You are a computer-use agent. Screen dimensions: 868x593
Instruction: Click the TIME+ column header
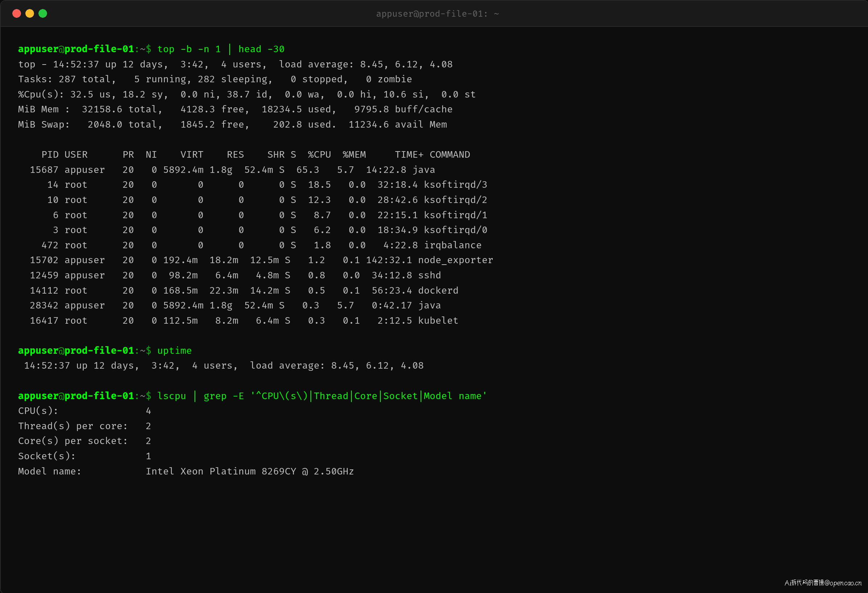point(409,154)
